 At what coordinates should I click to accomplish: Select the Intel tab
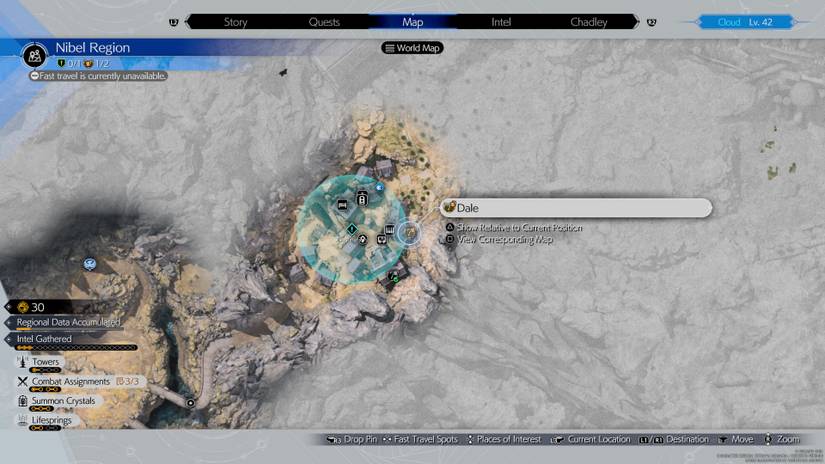click(x=501, y=21)
